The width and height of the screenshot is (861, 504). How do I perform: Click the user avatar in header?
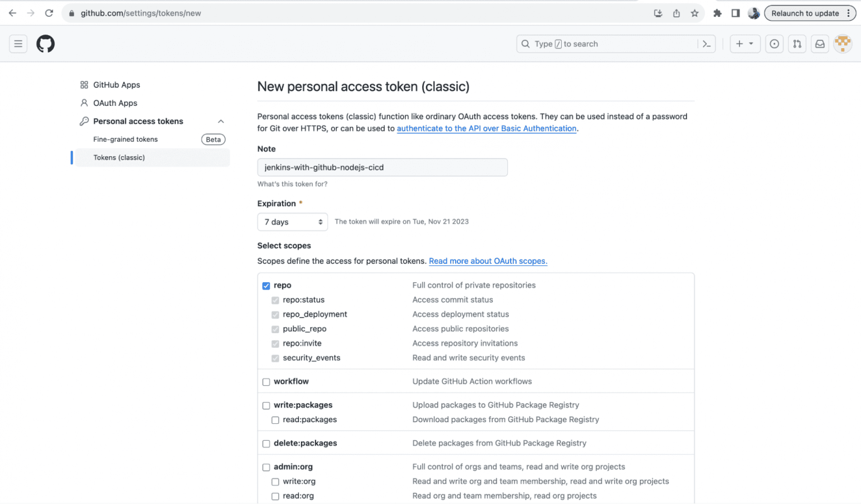[x=843, y=44]
